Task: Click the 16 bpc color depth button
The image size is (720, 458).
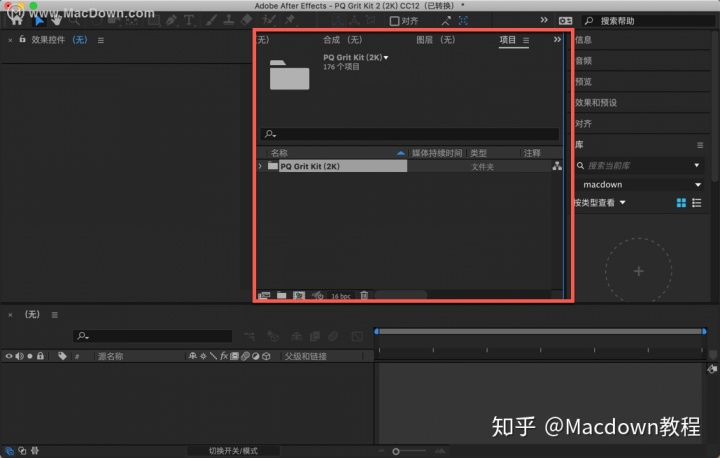Action: pos(341,296)
